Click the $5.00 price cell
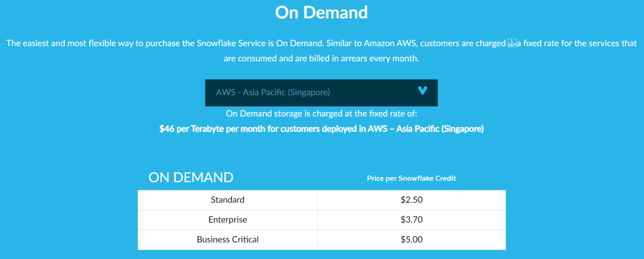 [x=411, y=239]
